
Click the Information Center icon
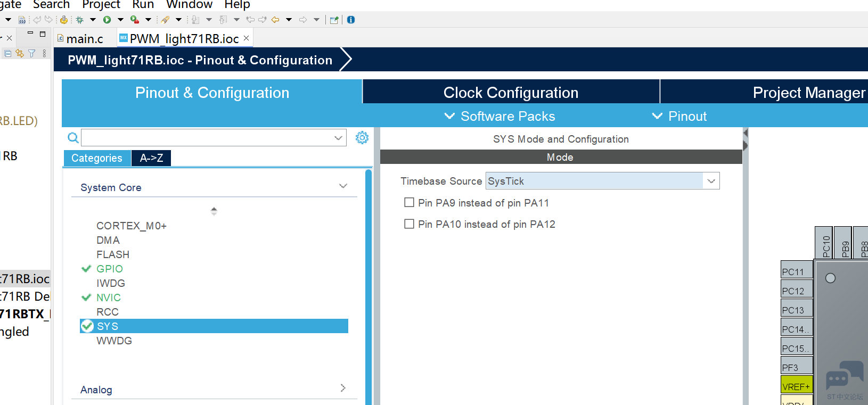click(x=351, y=20)
